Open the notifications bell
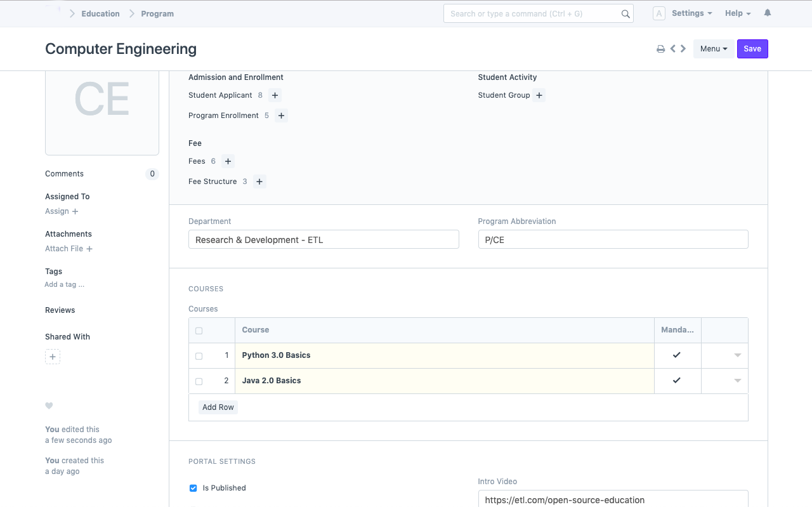812x507 pixels. (768, 13)
